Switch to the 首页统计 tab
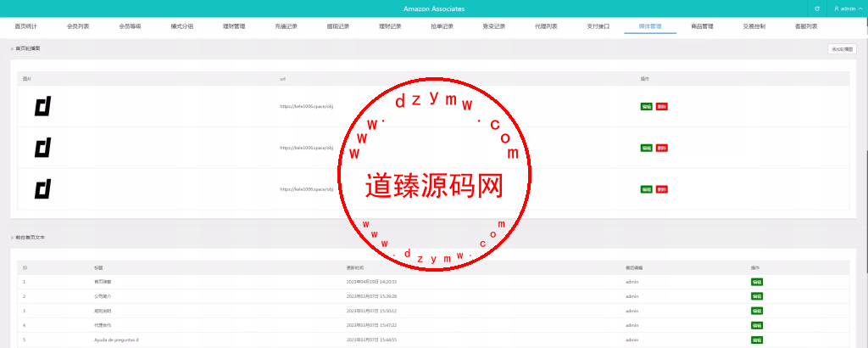 pos(25,26)
